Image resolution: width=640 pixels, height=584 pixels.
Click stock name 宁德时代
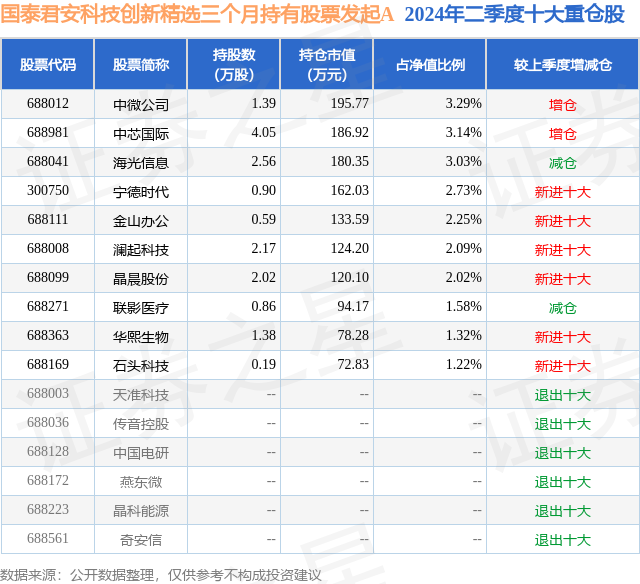tap(141, 192)
